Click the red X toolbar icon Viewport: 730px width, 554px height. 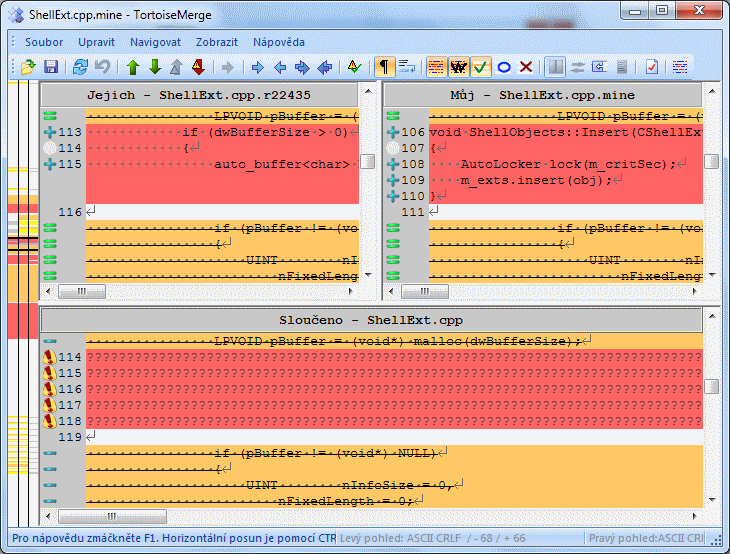526,67
